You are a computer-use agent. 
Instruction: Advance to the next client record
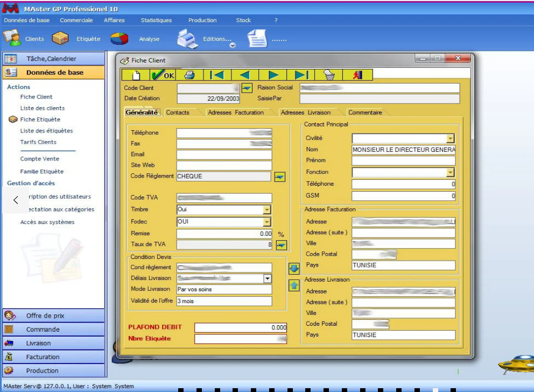click(273, 75)
